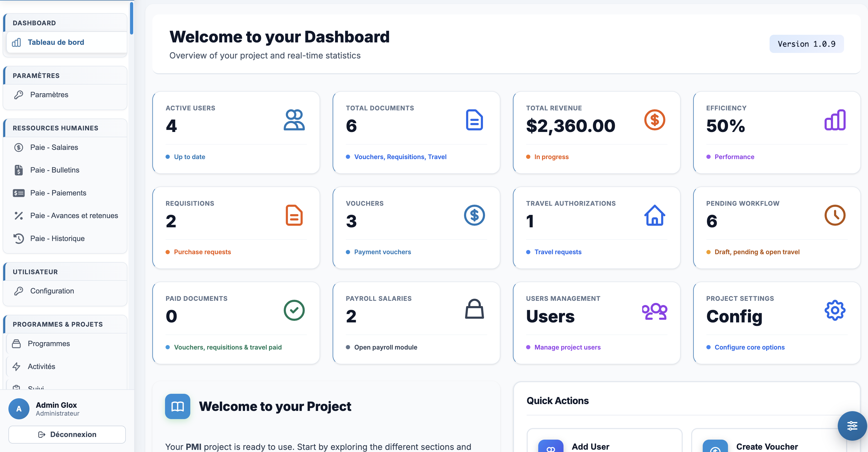Collapse the Ressources Humaines section header
This screenshot has width=868, height=452.
click(x=65, y=128)
